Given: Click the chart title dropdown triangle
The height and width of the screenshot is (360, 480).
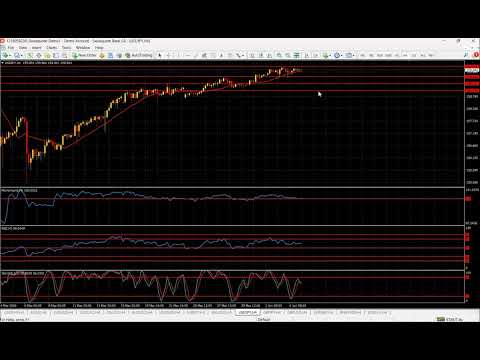Looking at the screenshot, I should tap(2, 63).
